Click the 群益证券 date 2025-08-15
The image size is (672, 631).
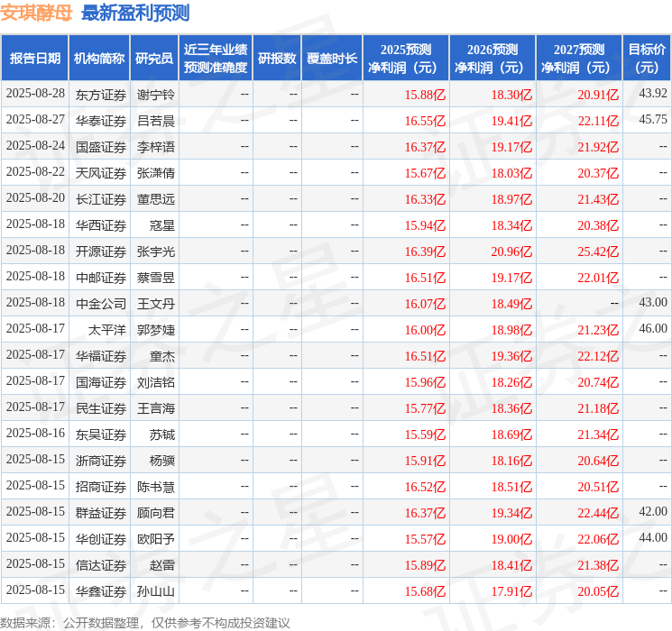35,511
